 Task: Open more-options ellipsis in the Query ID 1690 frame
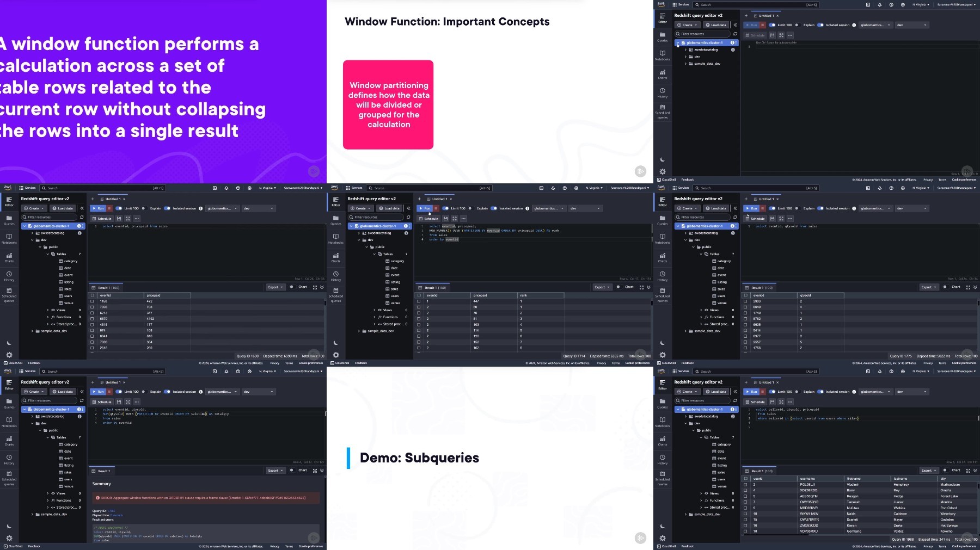(x=137, y=219)
